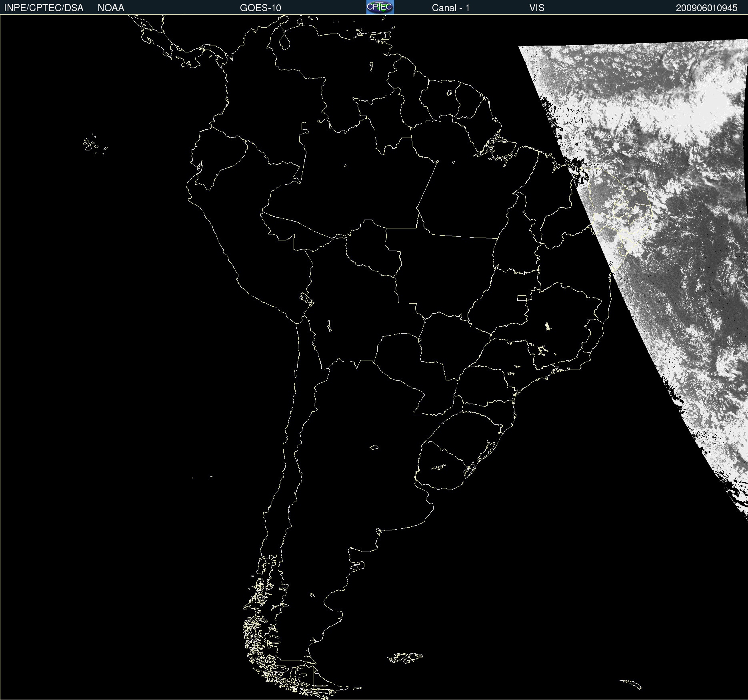Select the INPE/CPTEC/DSA header text
The width and height of the screenshot is (748, 700).
pos(44,8)
